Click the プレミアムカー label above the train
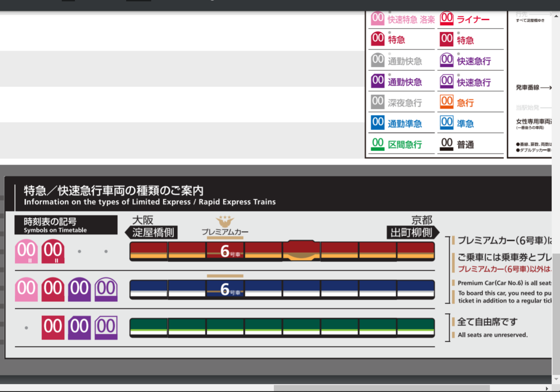Image resolution: width=560 pixels, height=392 pixels. click(x=225, y=232)
